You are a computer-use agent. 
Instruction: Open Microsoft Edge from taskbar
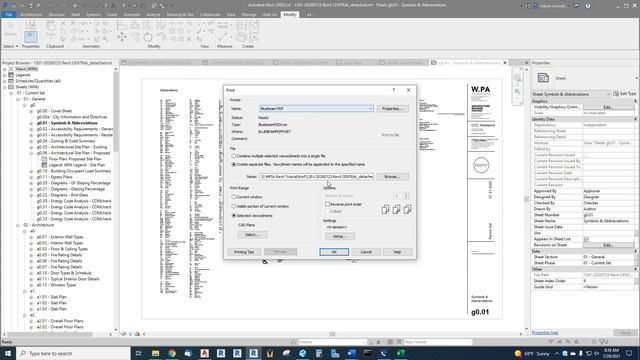pos(302,353)
